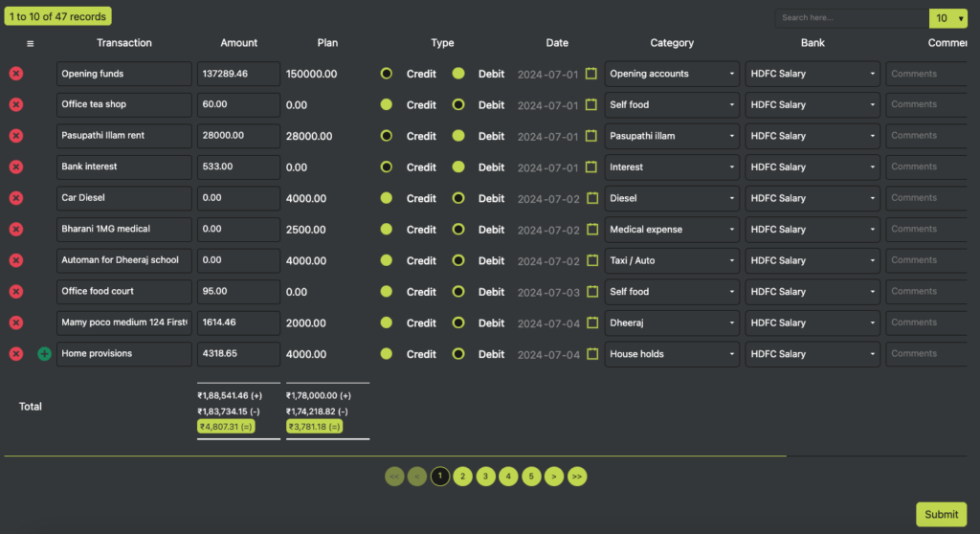Screen dimensions: 980x534
Task: Click the Submit button
Action: click(x=942, y=514)
